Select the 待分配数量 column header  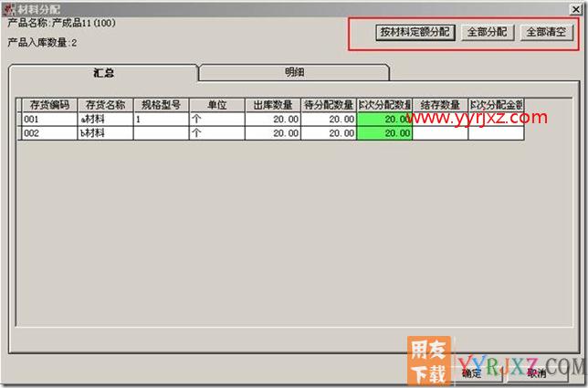click(329, 105)
